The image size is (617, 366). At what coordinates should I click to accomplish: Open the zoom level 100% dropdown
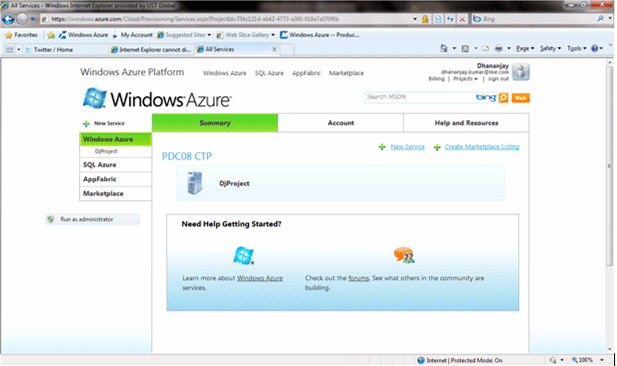[x=602, y=360]
